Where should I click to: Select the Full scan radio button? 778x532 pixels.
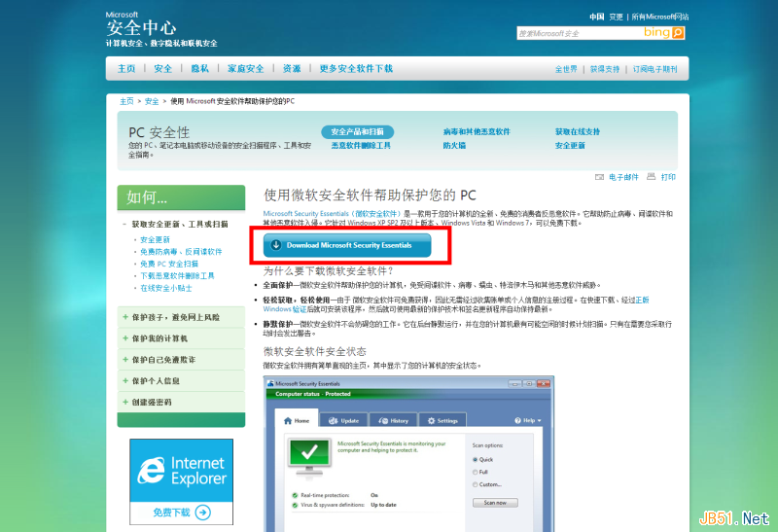point(475,472)
